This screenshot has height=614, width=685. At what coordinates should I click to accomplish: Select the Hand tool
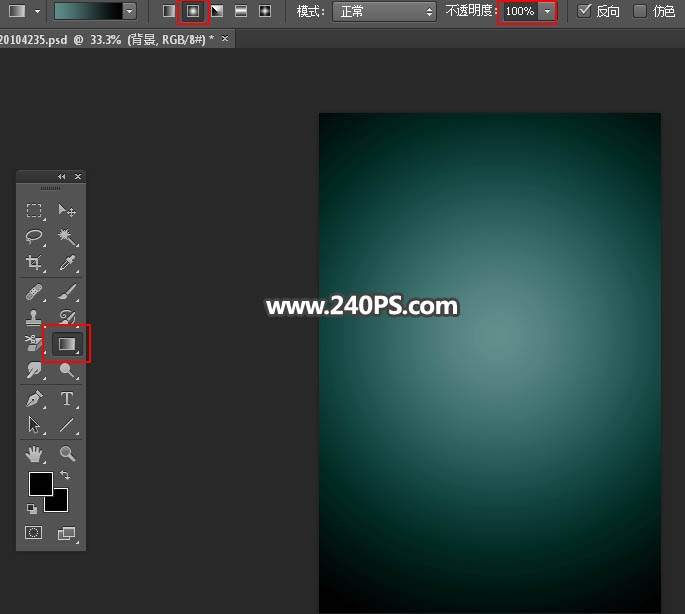pyautogui.click(x=34, y=455)
